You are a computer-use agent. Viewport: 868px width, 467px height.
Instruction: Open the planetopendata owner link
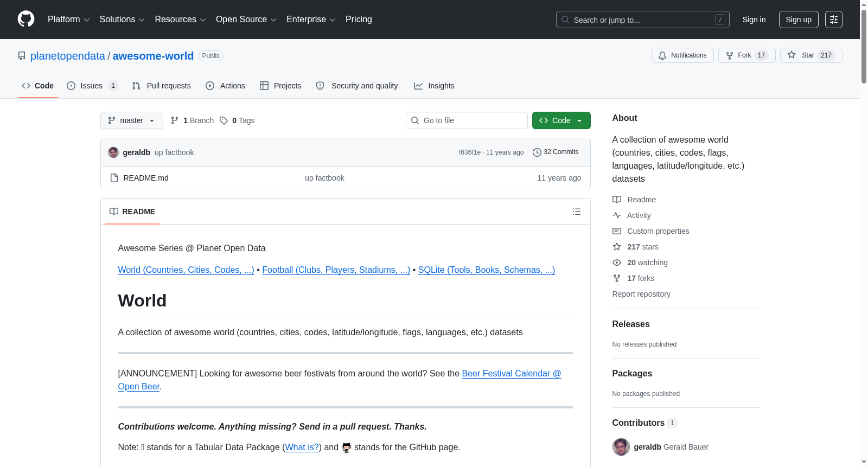[68, 56]
